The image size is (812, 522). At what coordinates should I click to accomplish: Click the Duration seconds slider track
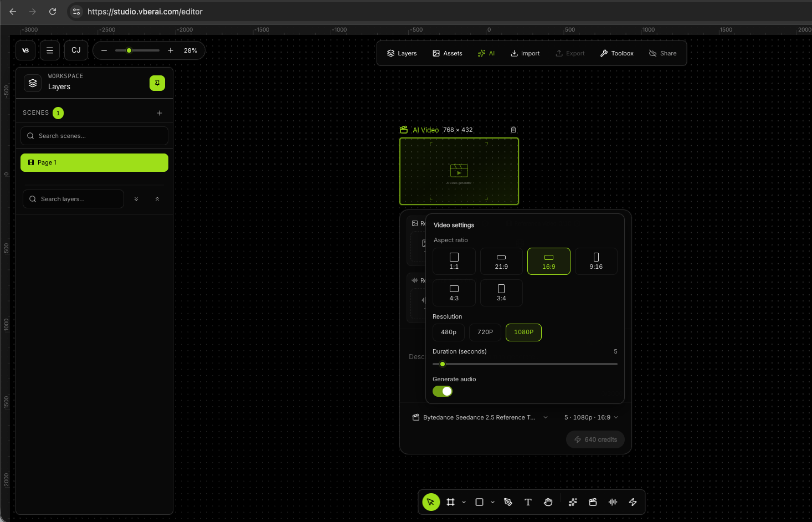point(525,364)
